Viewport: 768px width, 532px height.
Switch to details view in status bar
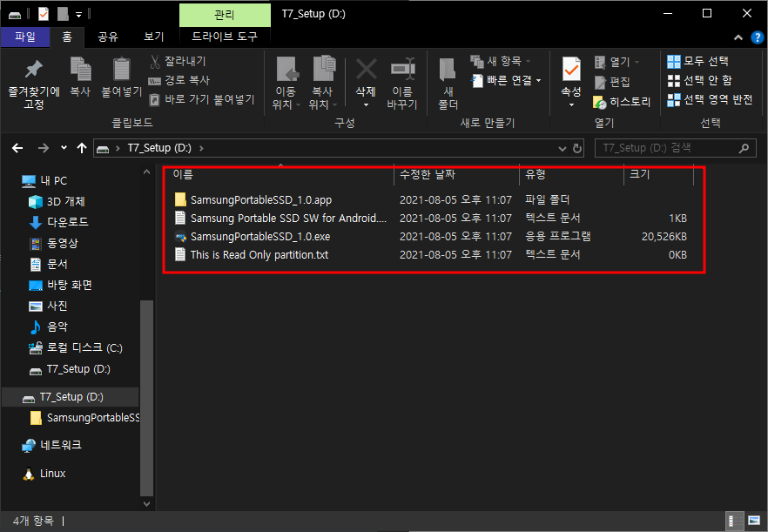[734, 521]
